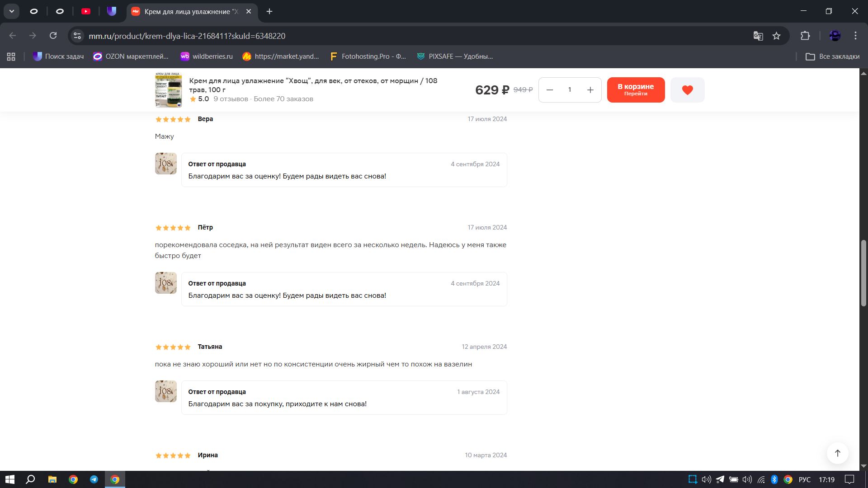Image resolution: width=868 pixels, height=488 pixels.
Task: Expand the tab search dropdown
Action: [12, 11]
